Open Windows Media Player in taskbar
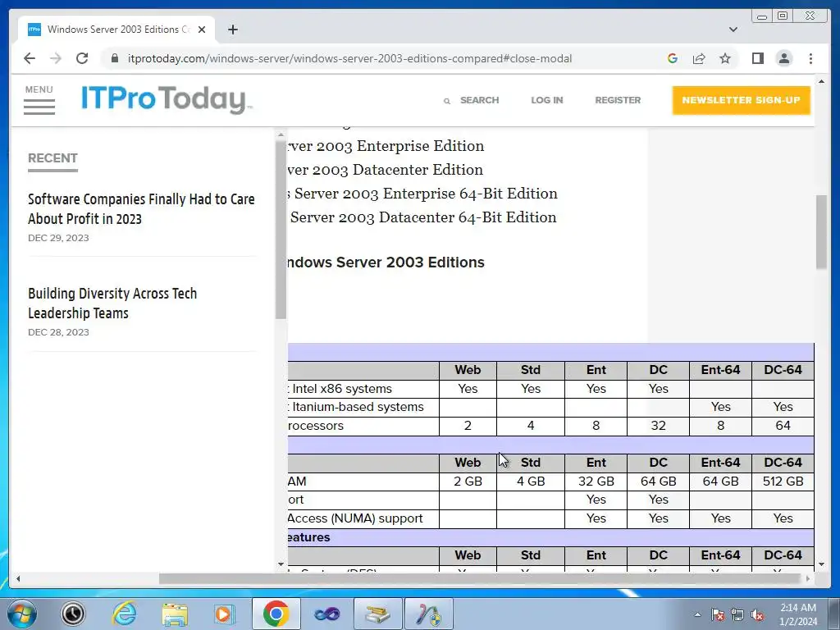Viewport: 840px width, 630px height. (x=225, y=614)
